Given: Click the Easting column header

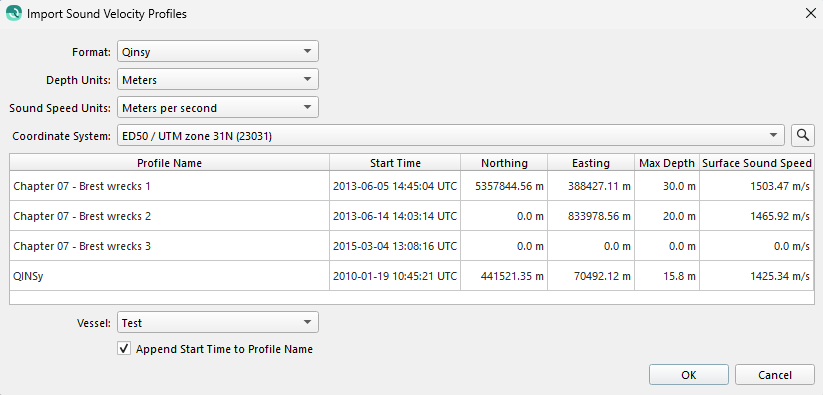Looking at the screenshot, I should click(591, 163).
